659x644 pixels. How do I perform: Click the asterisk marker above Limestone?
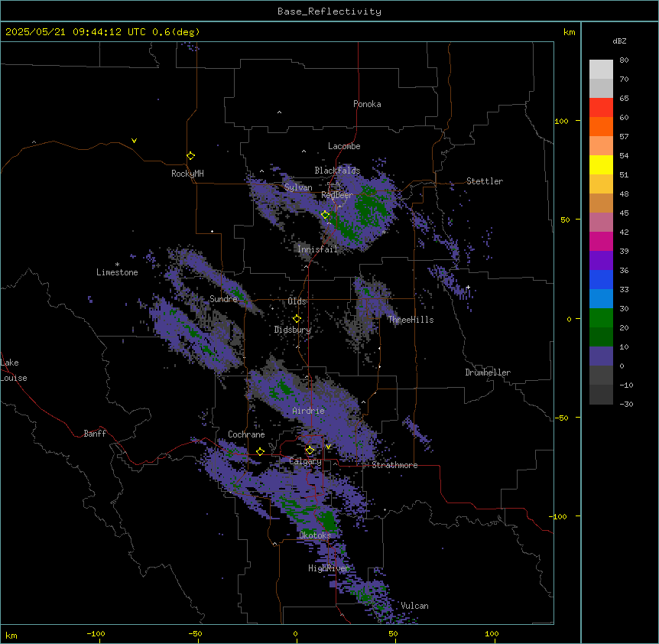click(x=117, y=265)
